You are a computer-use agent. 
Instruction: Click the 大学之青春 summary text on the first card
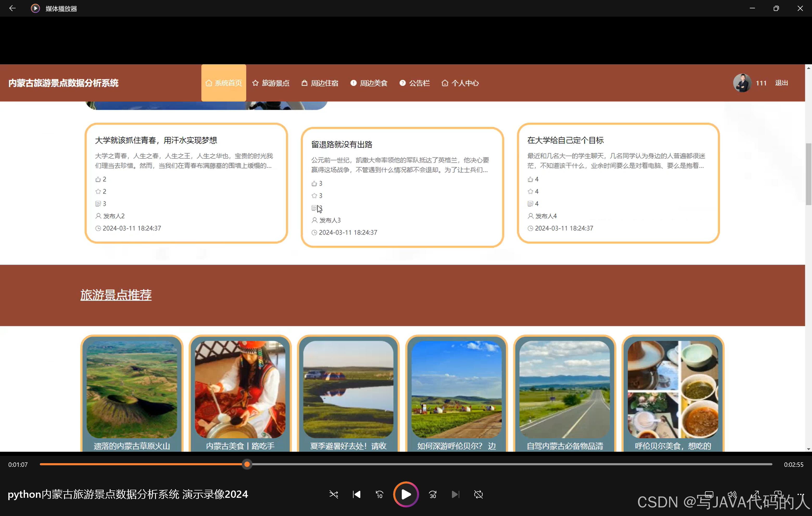pos(184,161)
